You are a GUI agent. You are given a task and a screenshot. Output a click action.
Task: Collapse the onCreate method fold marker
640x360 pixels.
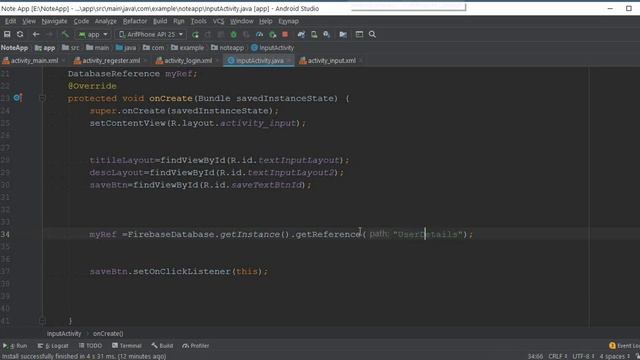(42, 98)
